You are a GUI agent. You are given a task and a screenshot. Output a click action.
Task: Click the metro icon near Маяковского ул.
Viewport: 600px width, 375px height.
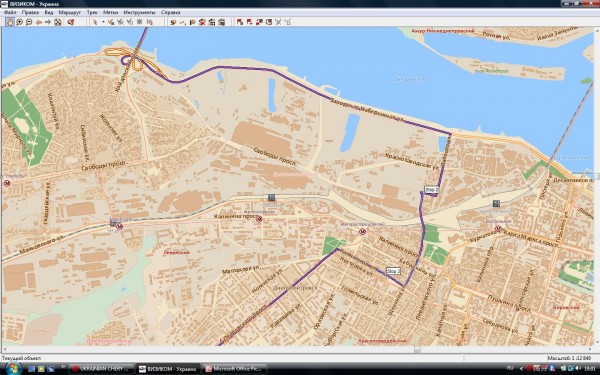119,227
